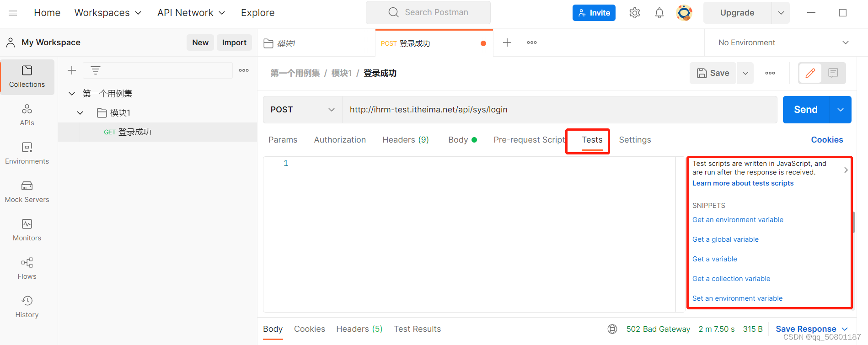Open the Send options dropdown arrow

841,110
